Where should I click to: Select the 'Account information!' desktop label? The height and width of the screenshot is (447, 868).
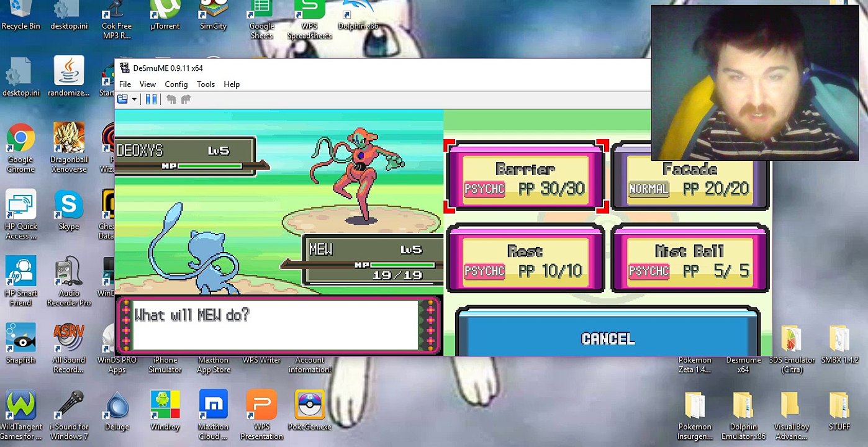tap(309, 364)
